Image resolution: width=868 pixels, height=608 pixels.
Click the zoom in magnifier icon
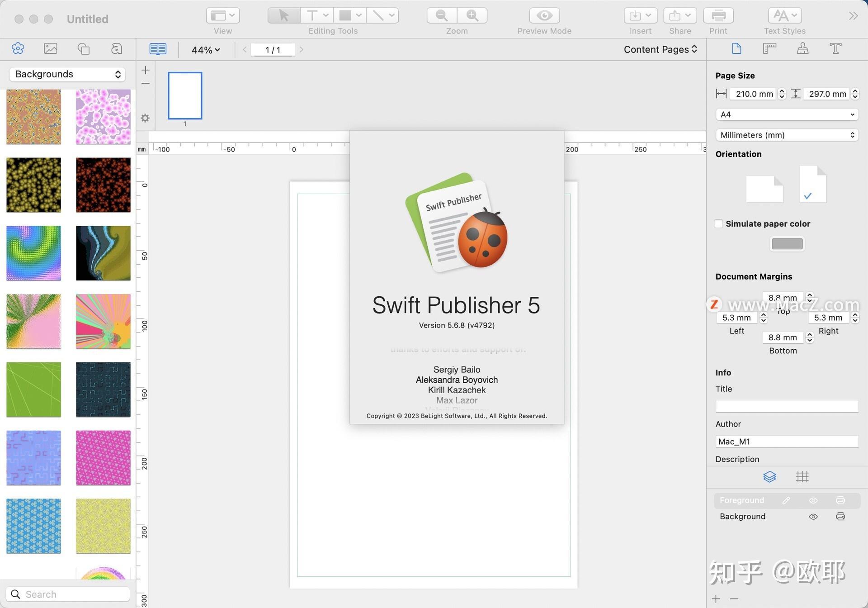472,15
